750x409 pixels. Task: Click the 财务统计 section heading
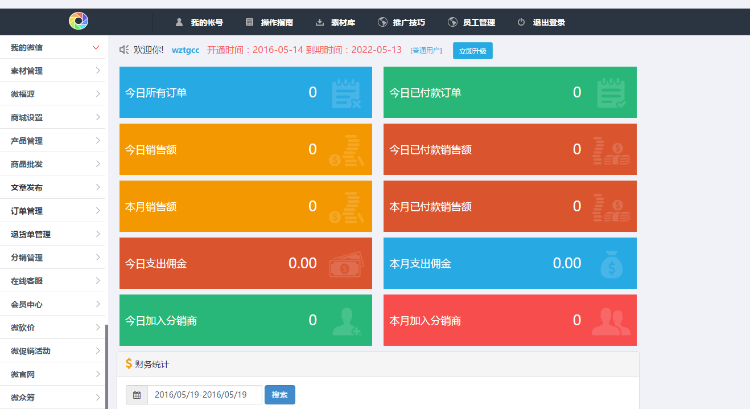[152, 364]
